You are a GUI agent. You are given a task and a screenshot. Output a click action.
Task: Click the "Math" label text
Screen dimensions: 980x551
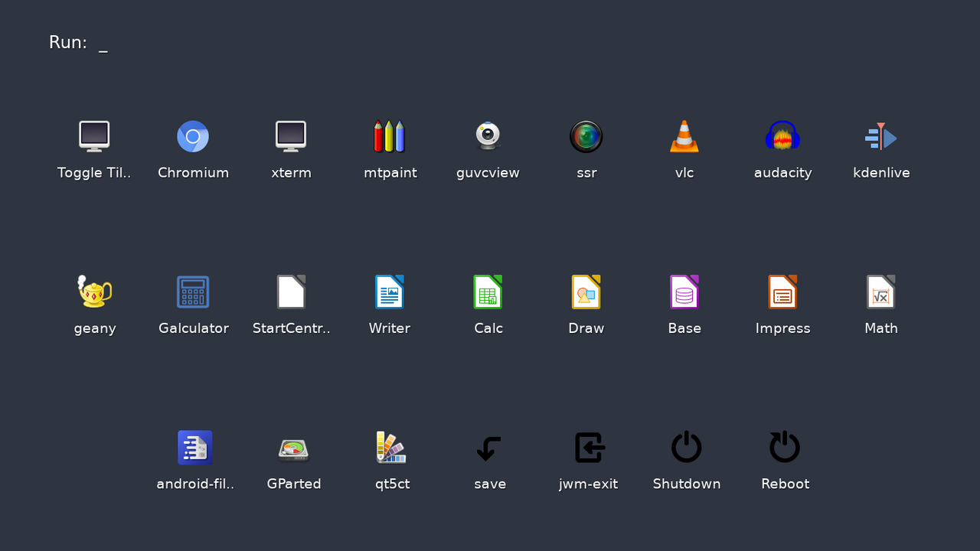coord(881,328)
